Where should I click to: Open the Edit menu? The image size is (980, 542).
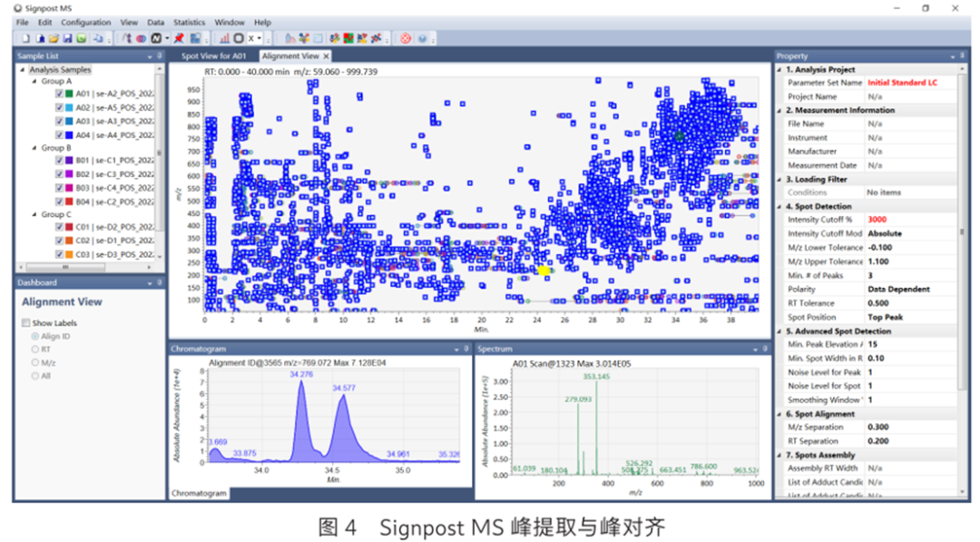[45, 23]
